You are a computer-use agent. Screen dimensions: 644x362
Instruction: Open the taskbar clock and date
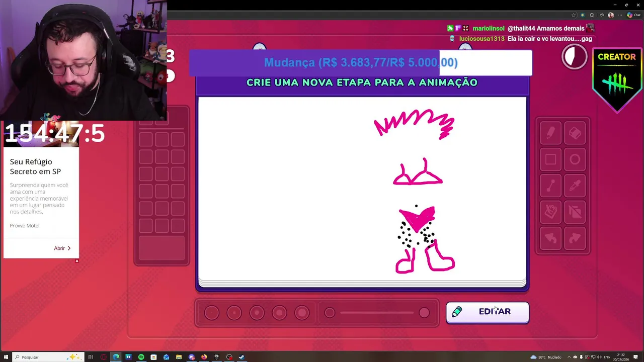coord(621,357)
